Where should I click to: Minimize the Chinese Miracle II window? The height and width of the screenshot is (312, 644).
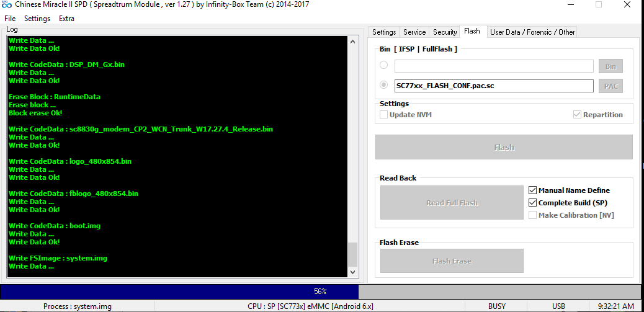click(x=571, y=4)
